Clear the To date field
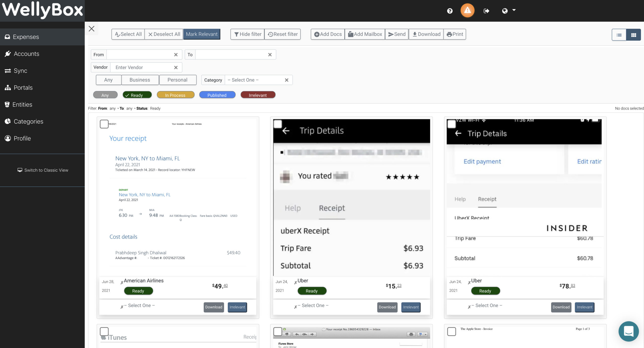 270,55
